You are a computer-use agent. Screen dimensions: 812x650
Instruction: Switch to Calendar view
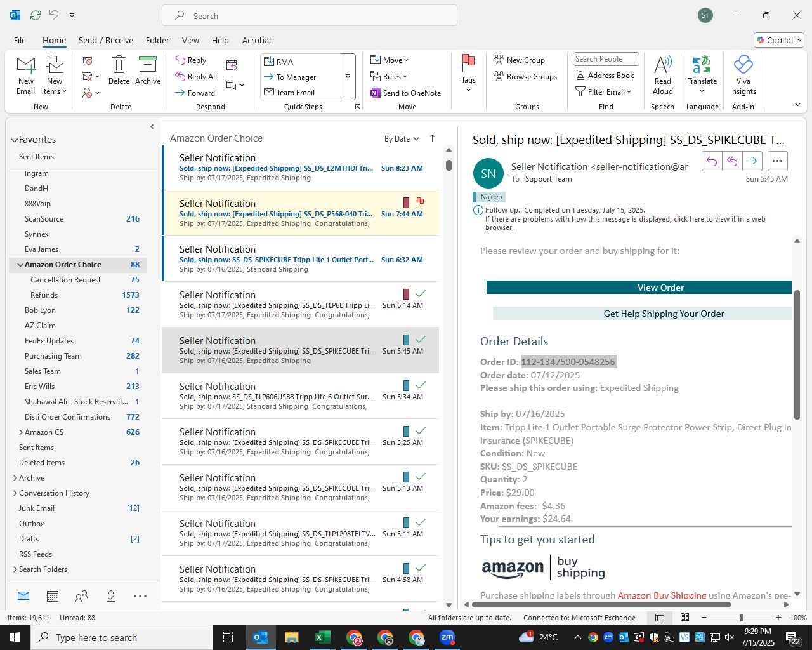[53, 596]
